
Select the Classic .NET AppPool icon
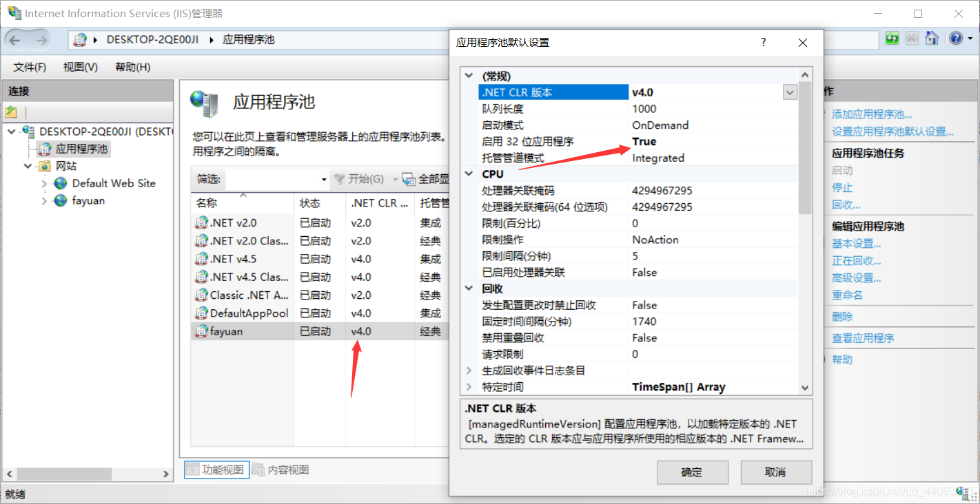(201, 295)
